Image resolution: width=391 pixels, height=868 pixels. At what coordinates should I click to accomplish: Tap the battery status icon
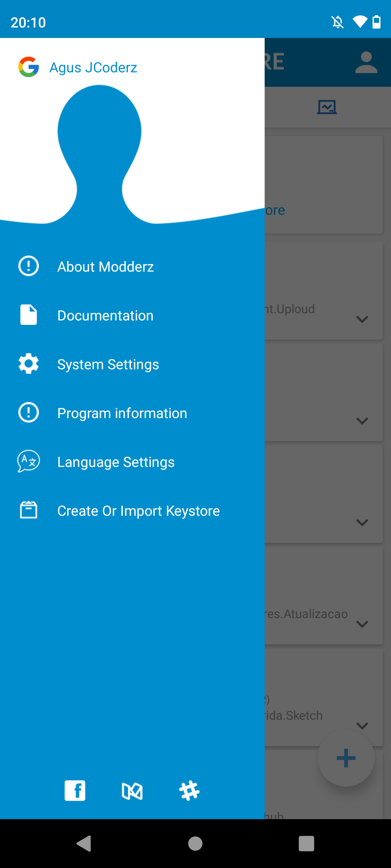(377, 22)
